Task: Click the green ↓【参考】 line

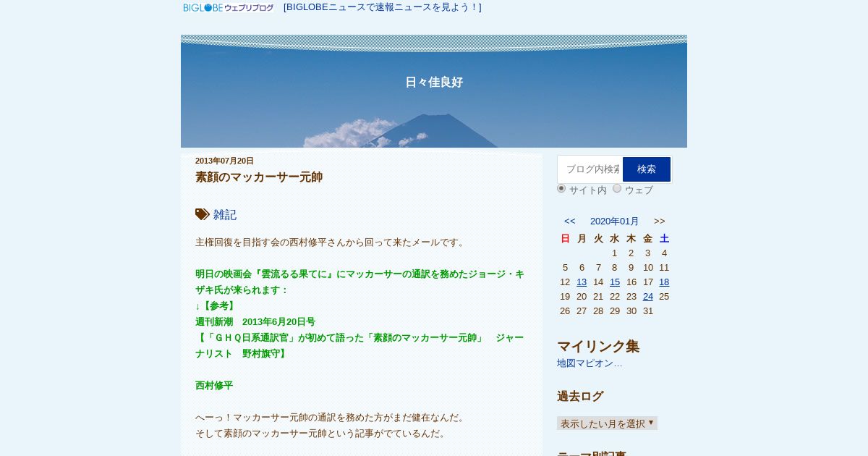Action: (216, 305)
